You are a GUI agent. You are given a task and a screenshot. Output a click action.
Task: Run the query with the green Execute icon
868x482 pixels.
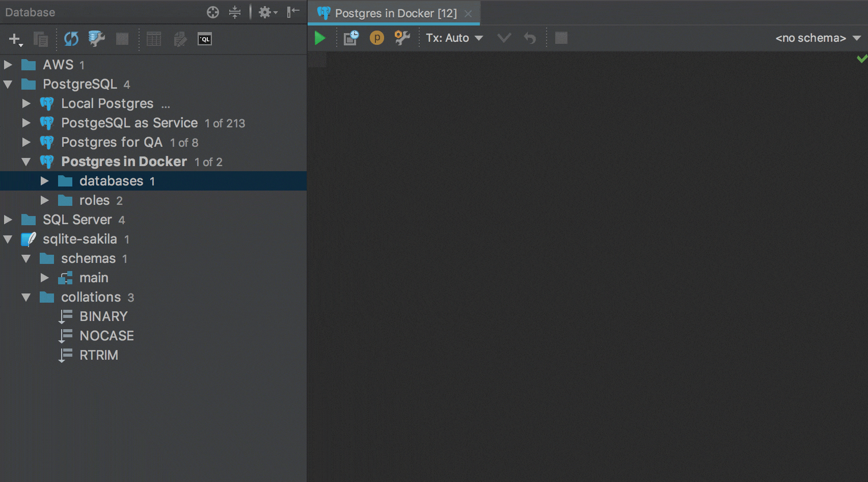point(321,38)
